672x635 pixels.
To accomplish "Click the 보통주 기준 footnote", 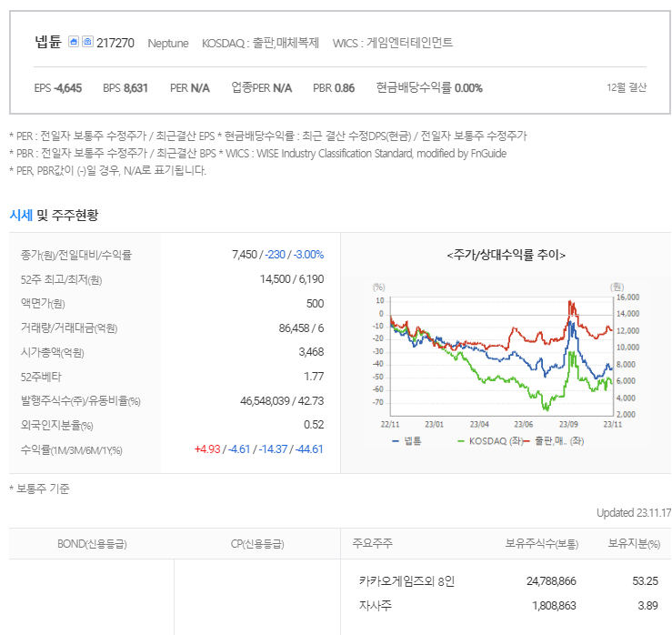I will (39, 489).
